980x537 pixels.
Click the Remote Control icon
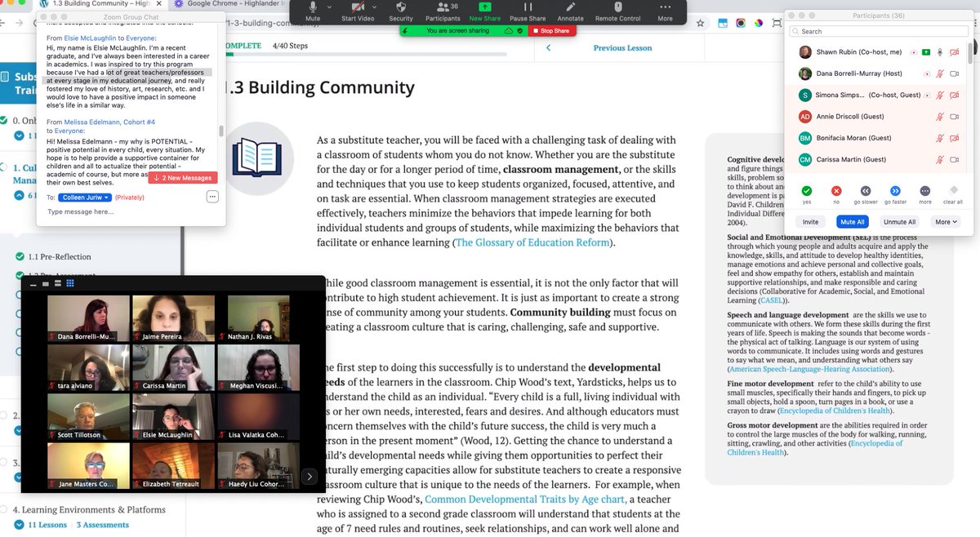pyautogui.click(x=618, y=12)
